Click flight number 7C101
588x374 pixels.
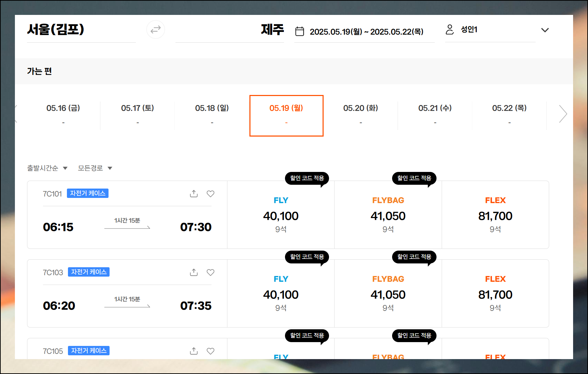point(52,194)
